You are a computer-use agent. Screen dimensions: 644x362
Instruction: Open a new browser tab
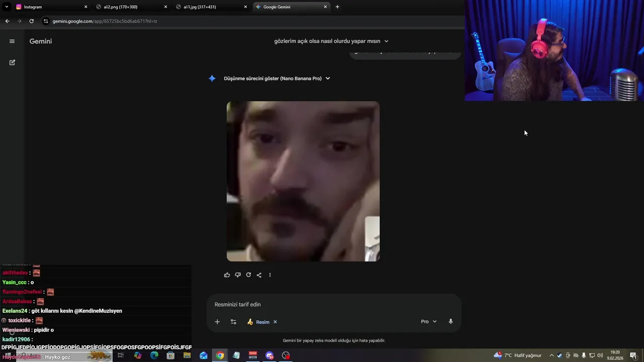[337, 7]
